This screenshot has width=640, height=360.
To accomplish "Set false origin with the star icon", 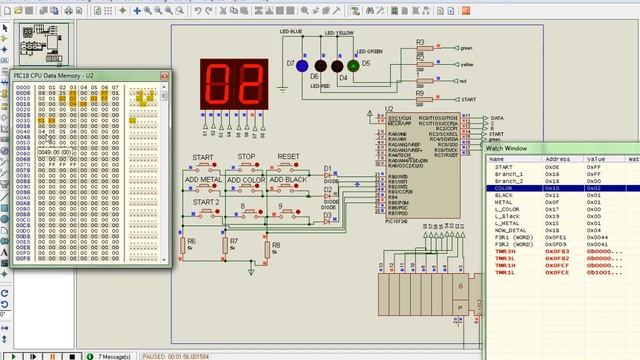I will point(122,11).
